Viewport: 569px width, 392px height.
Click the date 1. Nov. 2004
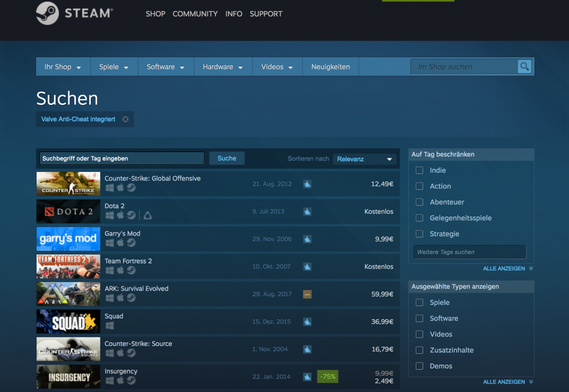pyautogui.click(x=270, y=349)
